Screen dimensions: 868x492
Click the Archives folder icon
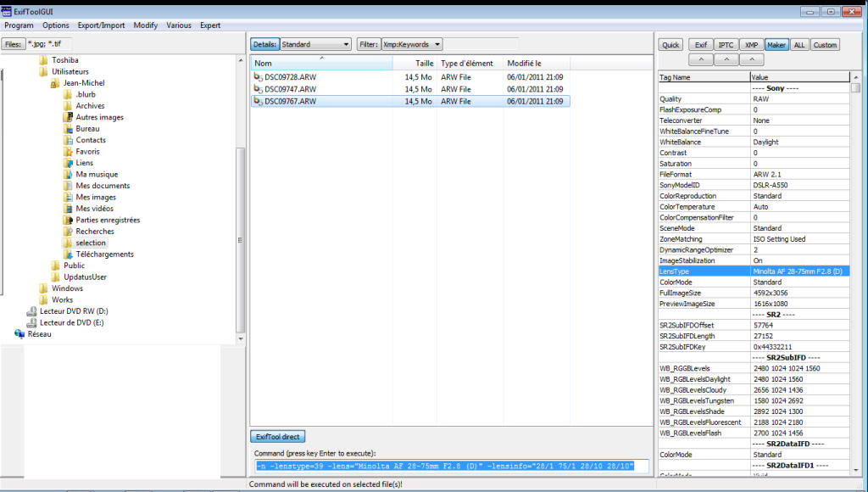pos(68,106)
